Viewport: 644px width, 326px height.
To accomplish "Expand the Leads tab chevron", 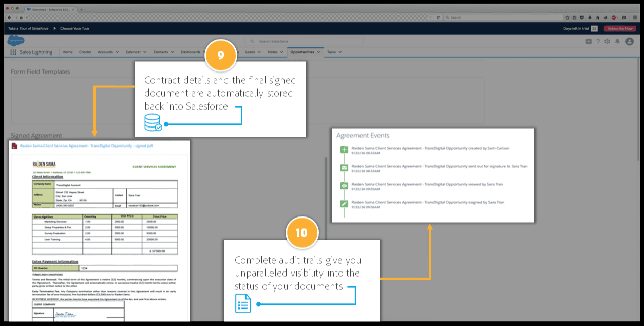I will click(260, 52).
